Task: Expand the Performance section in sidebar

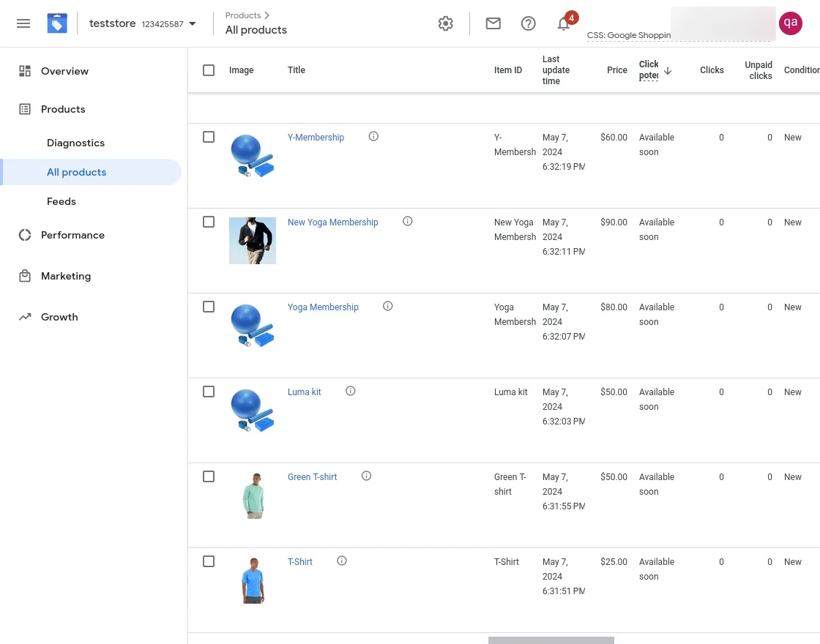Action: pyautogui.click(x=72, y=235)
